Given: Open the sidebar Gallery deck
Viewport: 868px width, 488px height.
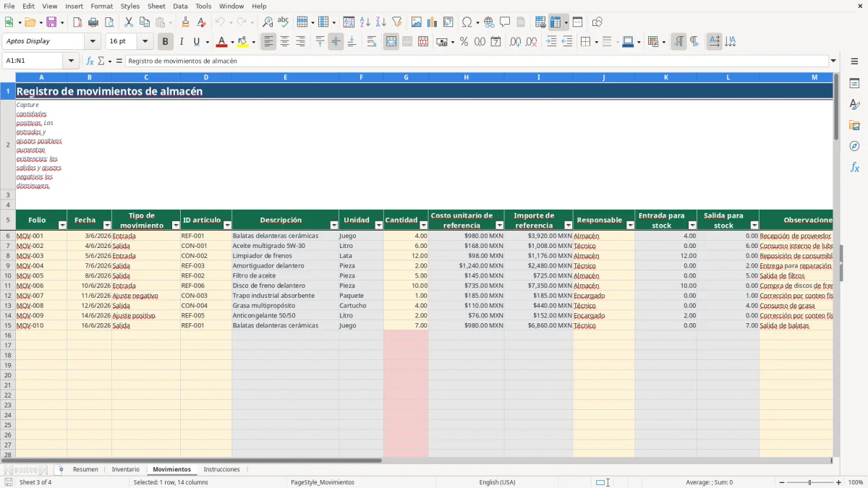Looking at the screenshot, I should coord(854,125).
